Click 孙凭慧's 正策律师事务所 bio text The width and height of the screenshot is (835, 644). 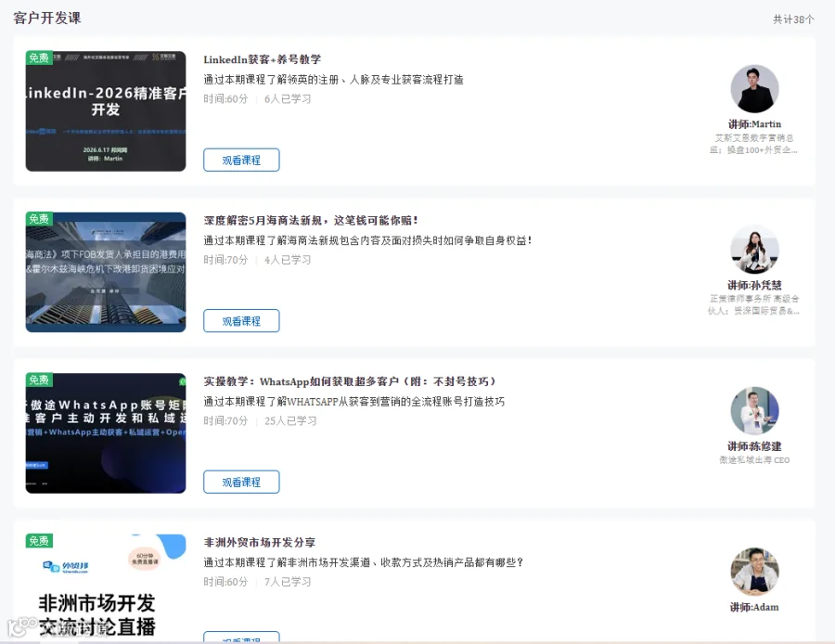[x=754, y=304]
